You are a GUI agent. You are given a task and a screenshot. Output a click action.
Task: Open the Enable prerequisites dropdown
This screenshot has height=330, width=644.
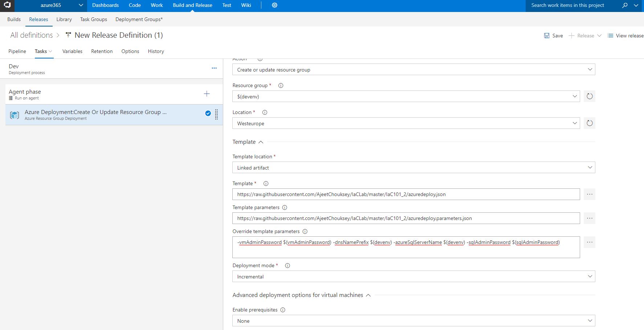point(413,321)
